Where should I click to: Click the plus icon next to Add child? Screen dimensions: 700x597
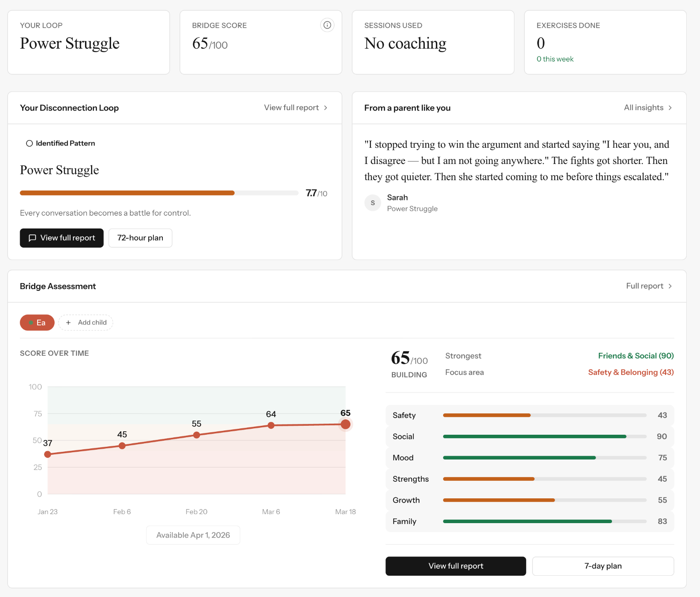[69, 322]
